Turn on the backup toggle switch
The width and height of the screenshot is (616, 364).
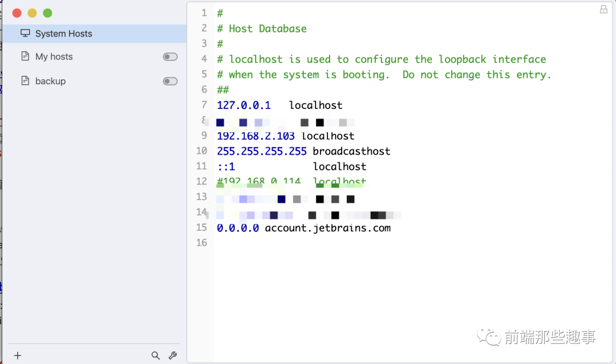[170, 81]
